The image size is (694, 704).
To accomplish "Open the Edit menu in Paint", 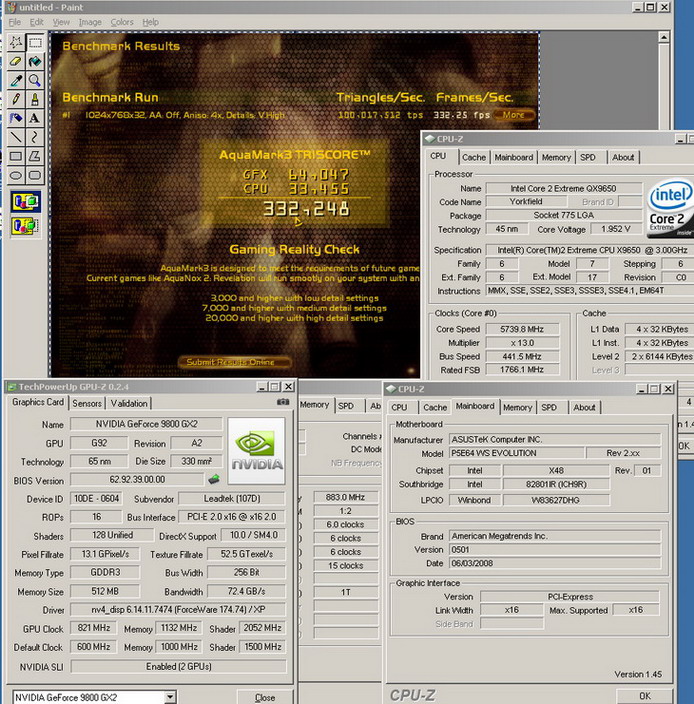I will point(36,22).
